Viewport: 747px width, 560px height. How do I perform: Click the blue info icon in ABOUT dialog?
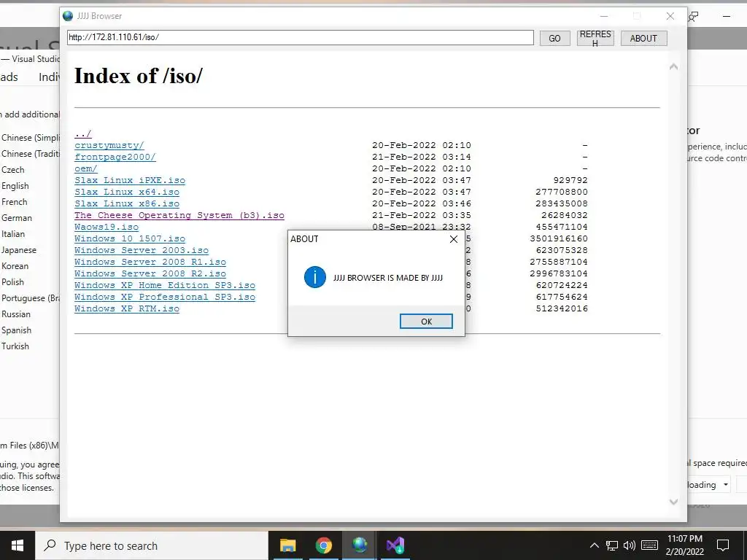315,277
